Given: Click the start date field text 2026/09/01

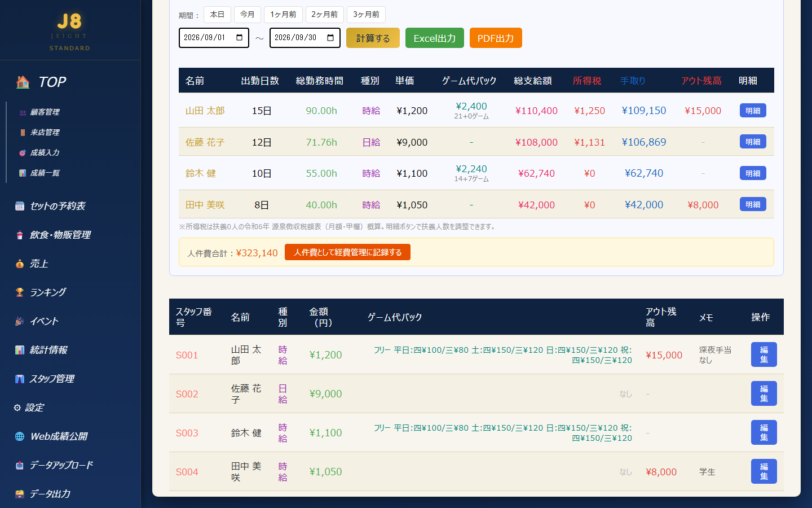Looking at the screenshot, I should pyautogui.click(x=204, y=38).
